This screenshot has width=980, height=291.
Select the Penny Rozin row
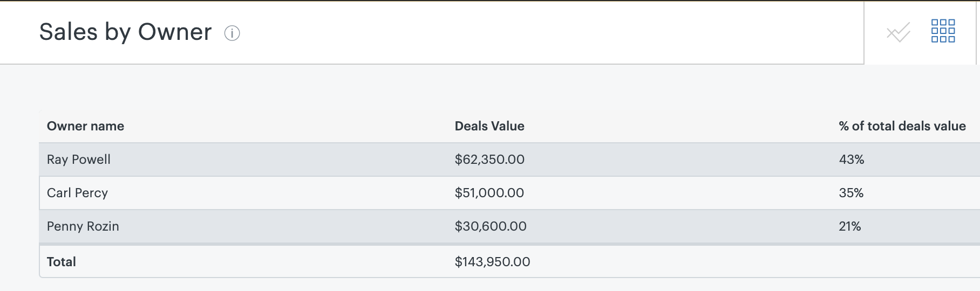[509, 226]
